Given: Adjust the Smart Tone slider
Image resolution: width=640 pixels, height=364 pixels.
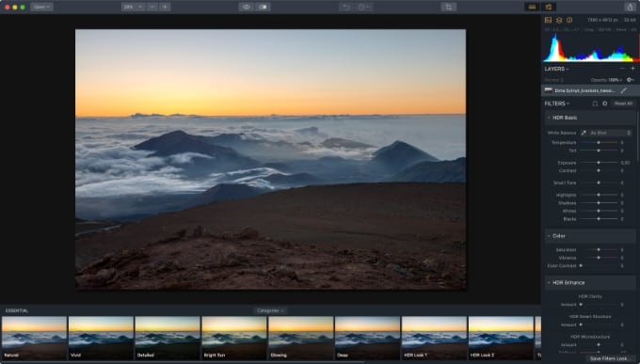Looking at the screenshot, I should [x=599, y=182].
